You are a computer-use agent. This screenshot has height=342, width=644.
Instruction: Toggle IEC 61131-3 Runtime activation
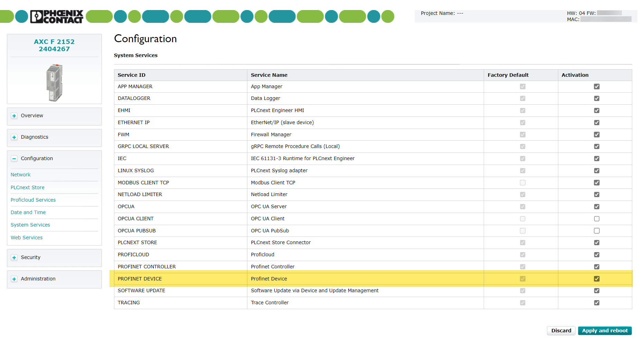click(x=597, y=159)
